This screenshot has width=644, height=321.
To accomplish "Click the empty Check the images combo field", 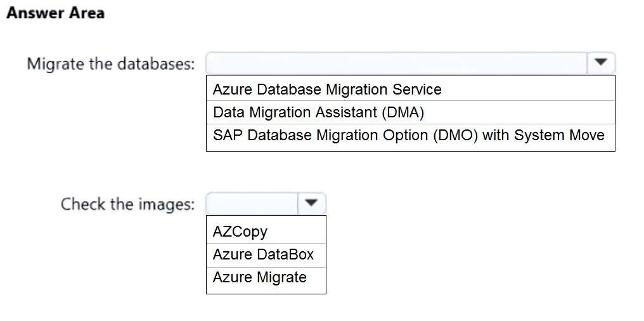I will click(252, 204).
